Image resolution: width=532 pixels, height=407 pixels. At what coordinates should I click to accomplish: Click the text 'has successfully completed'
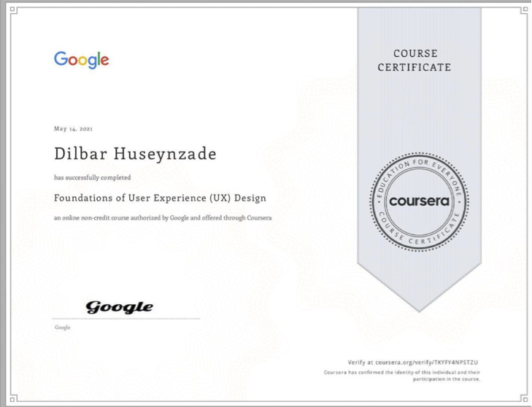pos(92,177)
